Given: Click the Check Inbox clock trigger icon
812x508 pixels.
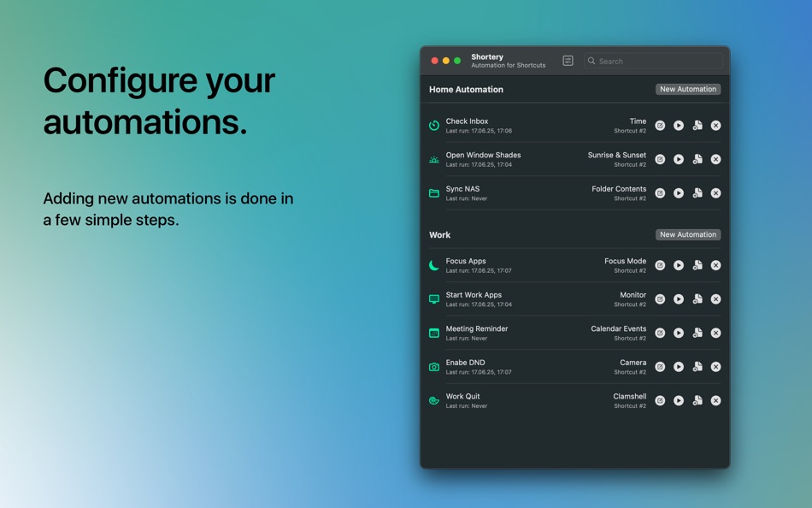Looking at the screenshot, I should 434,126.
